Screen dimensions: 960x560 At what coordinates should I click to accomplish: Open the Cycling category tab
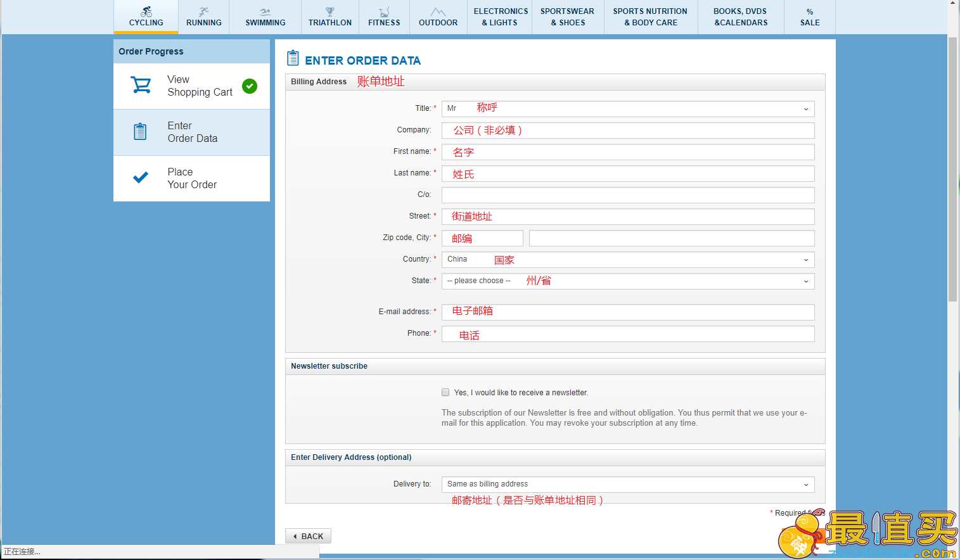146,16
